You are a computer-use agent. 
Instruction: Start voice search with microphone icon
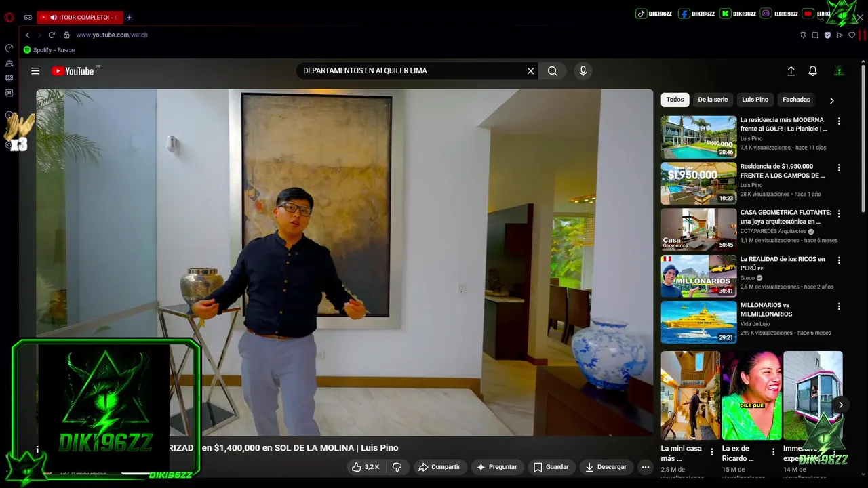coord(583,70)
